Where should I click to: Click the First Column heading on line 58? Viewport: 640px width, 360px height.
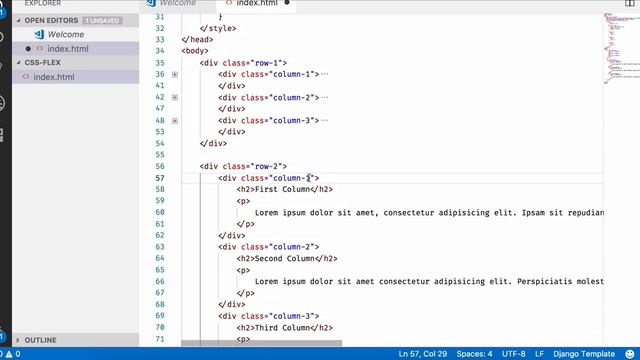(x=284, y=189)
